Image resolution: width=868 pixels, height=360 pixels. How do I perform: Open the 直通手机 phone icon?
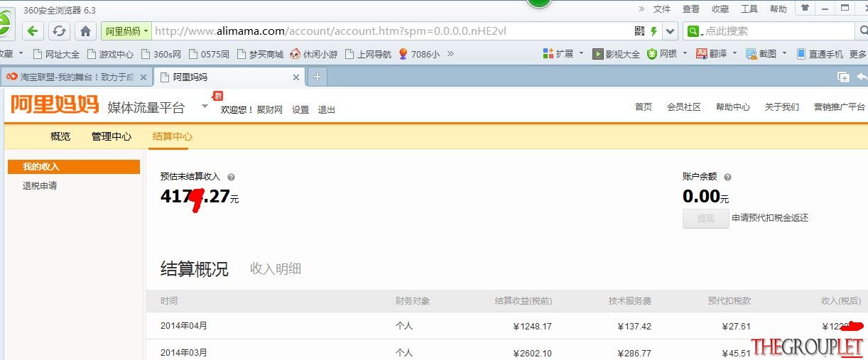(x=820, y=54)
